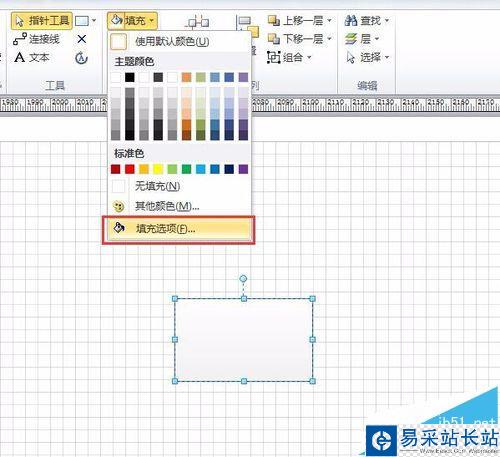
Task: Click the selected rectangle shape on canvas
Action: [244, 340]
